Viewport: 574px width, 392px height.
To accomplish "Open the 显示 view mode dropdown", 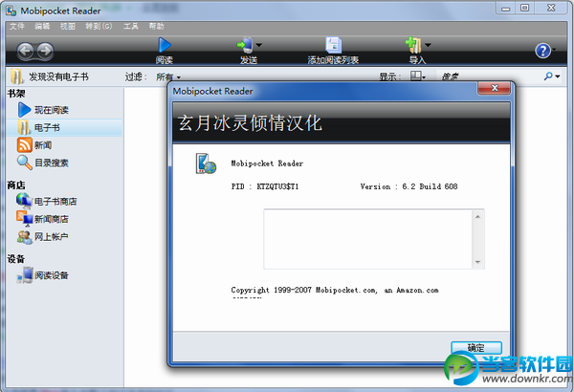I will (418, 76).
